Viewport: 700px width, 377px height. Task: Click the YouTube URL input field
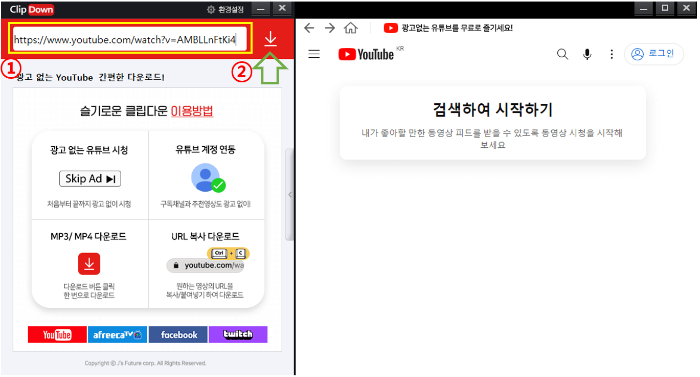130,39
